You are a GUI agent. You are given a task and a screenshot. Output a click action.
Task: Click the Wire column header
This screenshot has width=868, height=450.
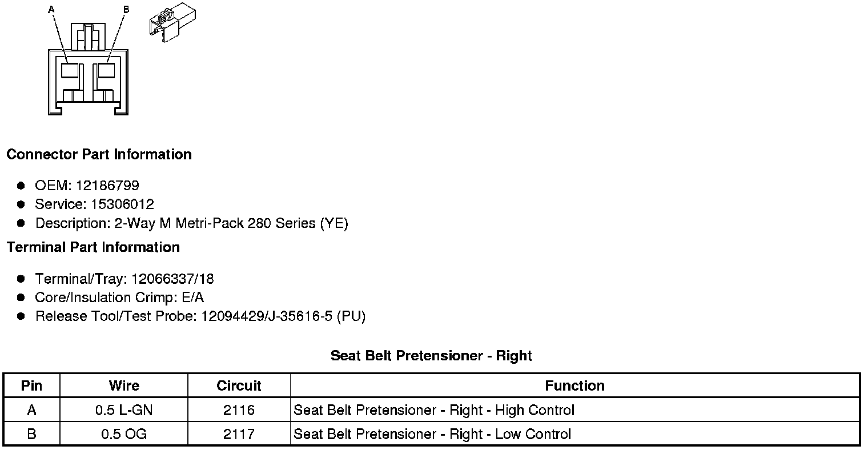(124, 385)
